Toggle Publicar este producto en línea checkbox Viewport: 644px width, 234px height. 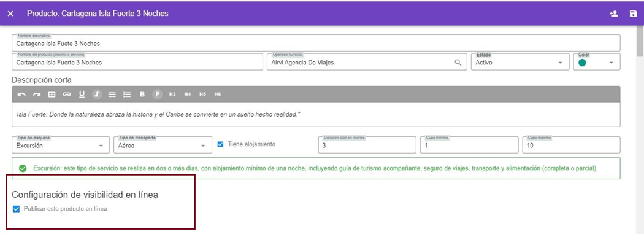tap(16, 209)
